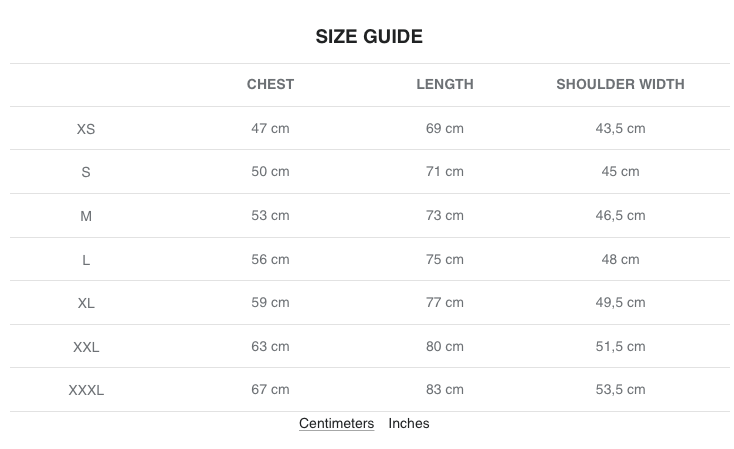Select the Centimeters unit link
This screenshot has width=734, height=449.
point(336,423)
